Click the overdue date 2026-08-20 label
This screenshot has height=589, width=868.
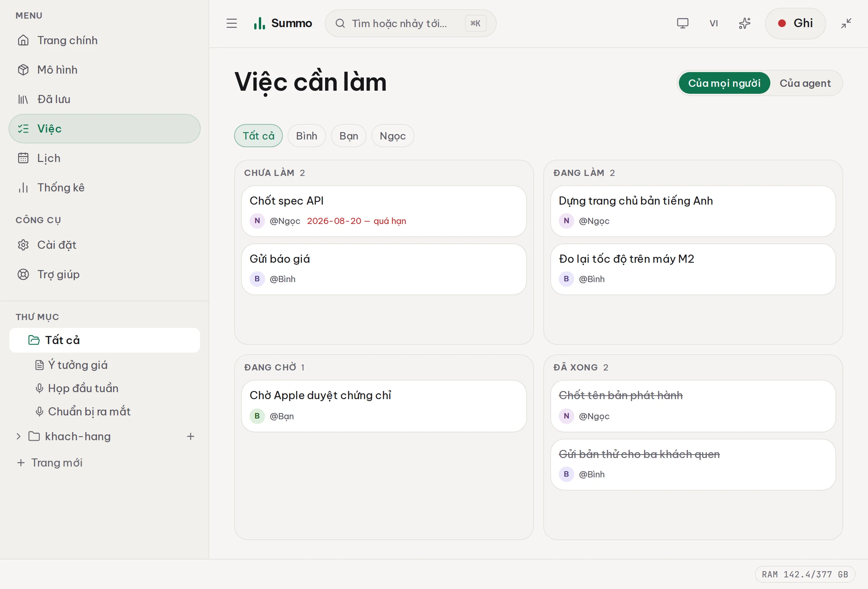tap(356, 221)
